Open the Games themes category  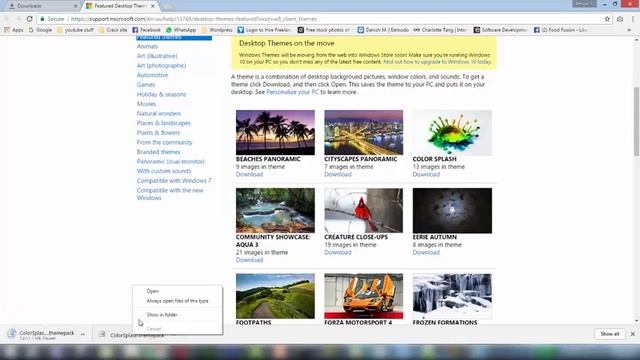146,85
